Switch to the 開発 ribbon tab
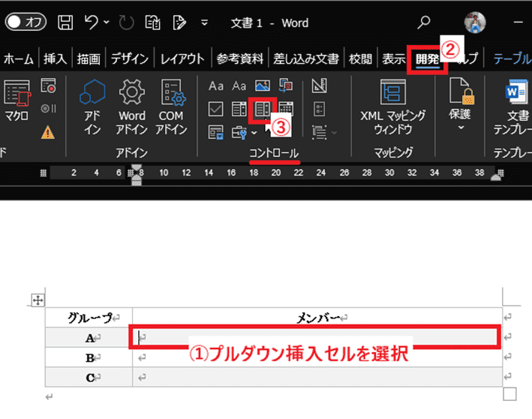 (428, 59)
